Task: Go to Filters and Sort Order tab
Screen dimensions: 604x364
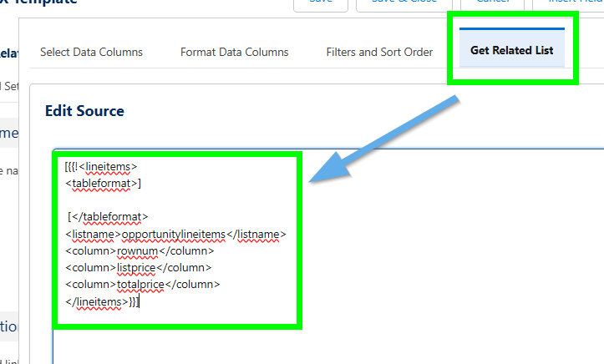Action: click(379, 52)
